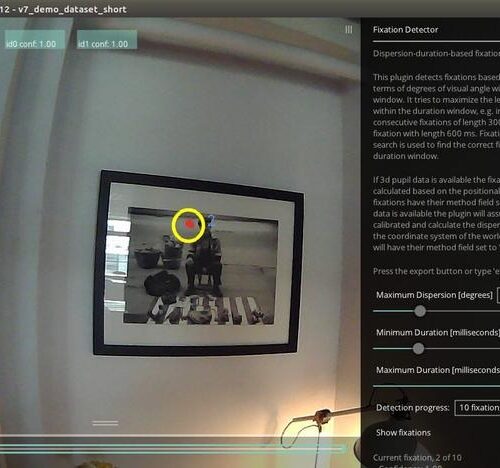Viewport: 500px width, 468px height.
Task: Click the upper teal timeline track
Action: point(172,445)
